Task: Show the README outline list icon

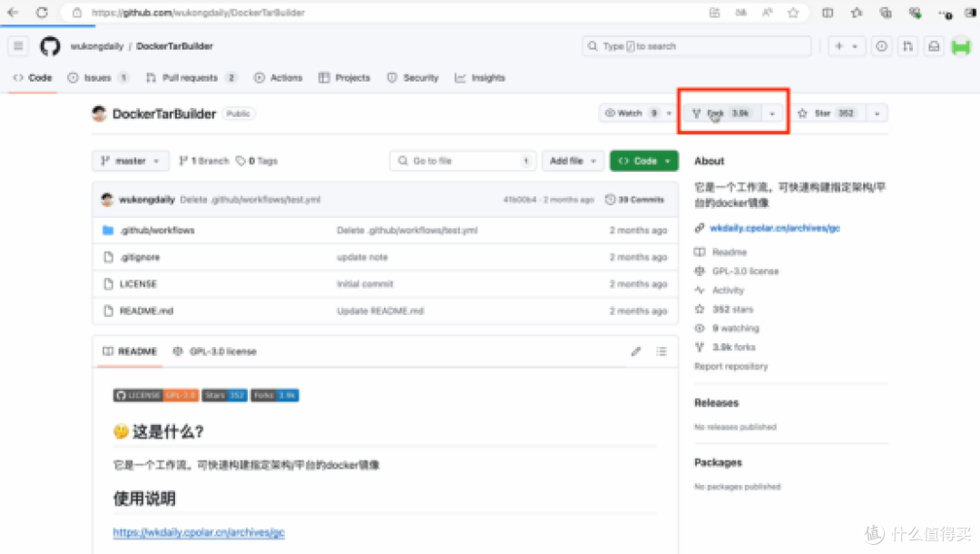Action: (x=661, y=351)
